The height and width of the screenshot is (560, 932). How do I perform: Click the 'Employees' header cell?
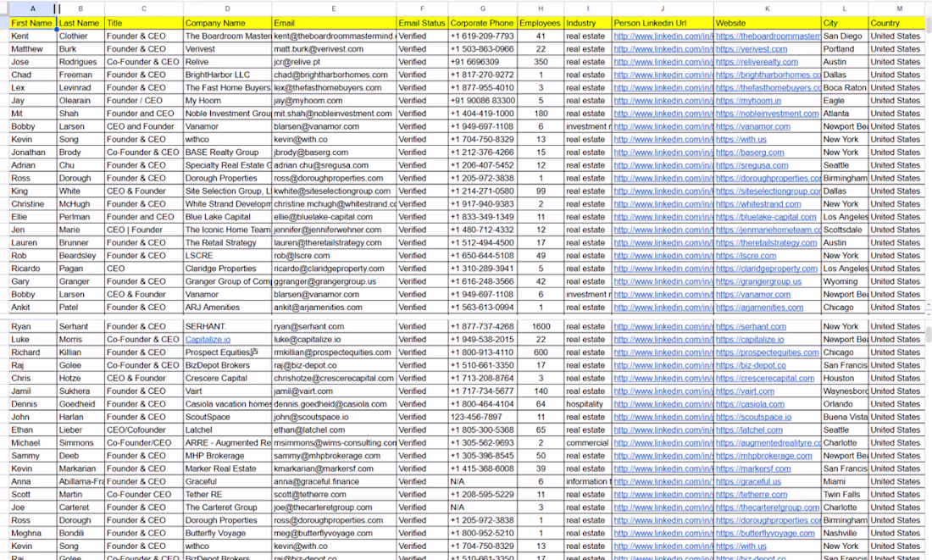pos(541,23)
